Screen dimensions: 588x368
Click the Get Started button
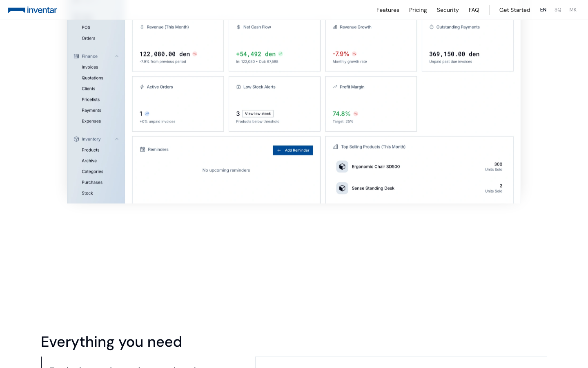point(514,10)
